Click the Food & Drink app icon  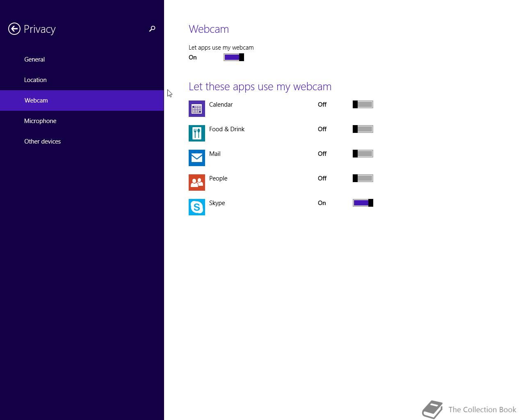[197, 133]
